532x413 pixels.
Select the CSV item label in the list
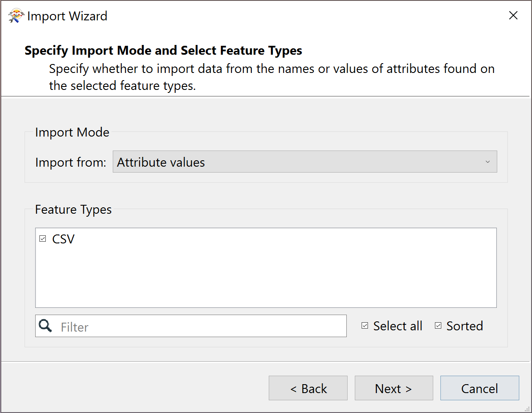pyautogui.click(x=63, y=239)
